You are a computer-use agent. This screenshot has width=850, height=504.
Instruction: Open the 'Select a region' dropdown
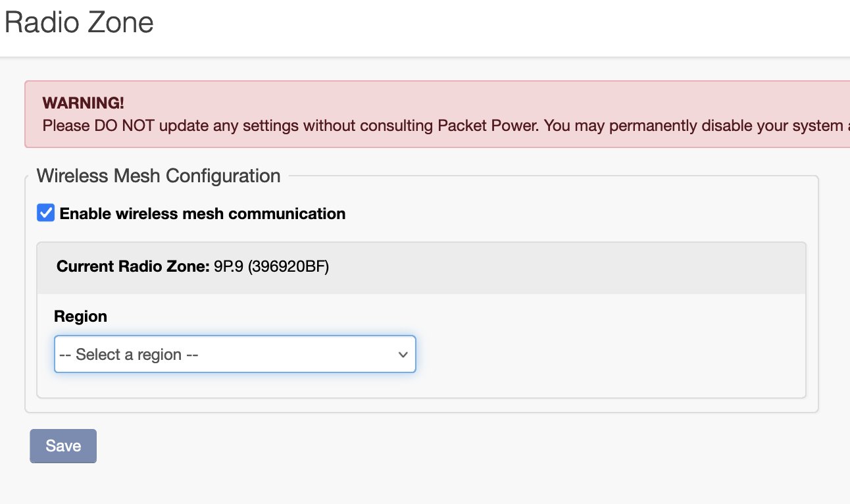coord(234,355)
